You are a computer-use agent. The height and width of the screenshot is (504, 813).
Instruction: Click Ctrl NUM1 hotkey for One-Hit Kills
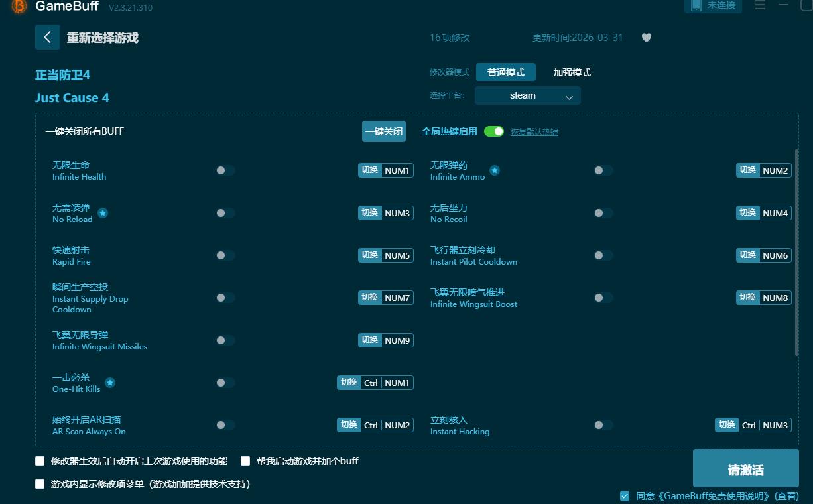click(x=387, y=383)
